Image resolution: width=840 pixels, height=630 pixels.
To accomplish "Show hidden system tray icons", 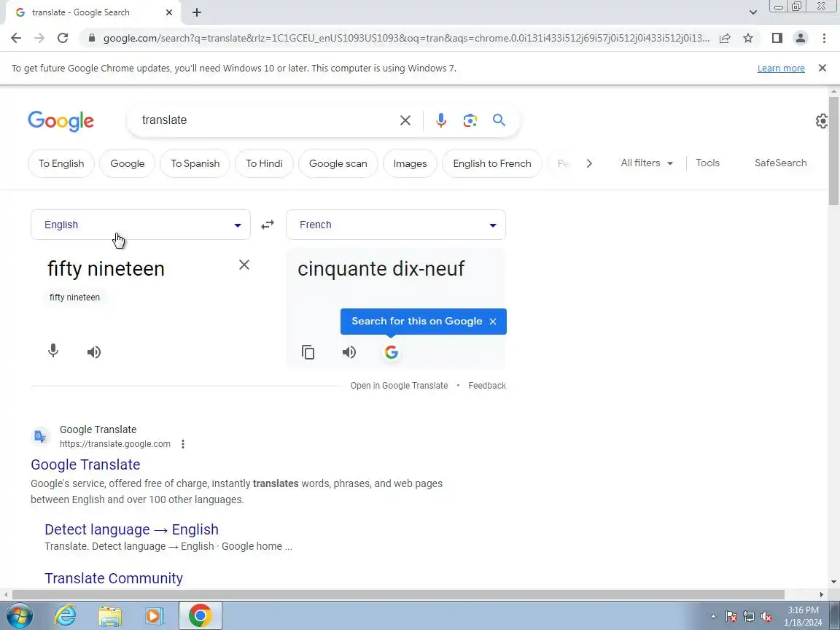I will tap(713, 617).
